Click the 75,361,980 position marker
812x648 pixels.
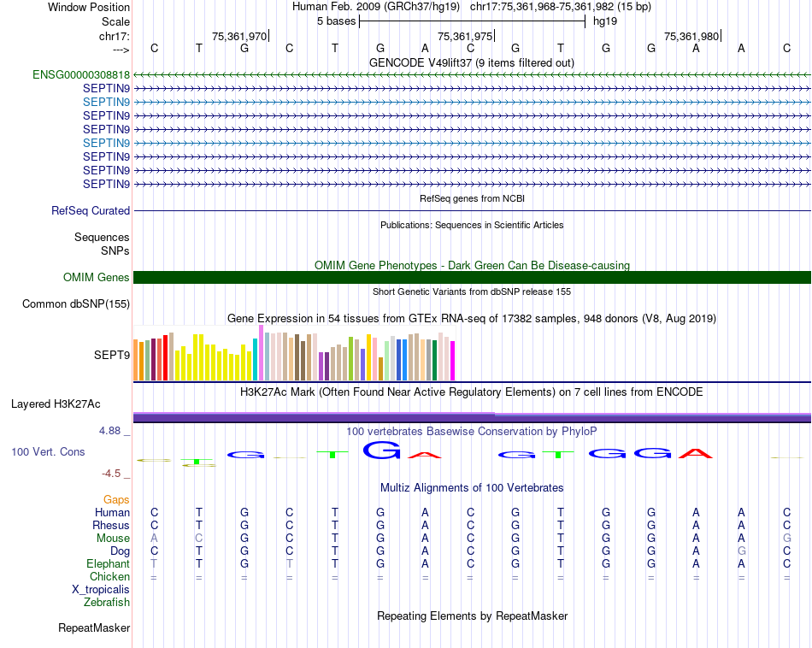[691, 36]
